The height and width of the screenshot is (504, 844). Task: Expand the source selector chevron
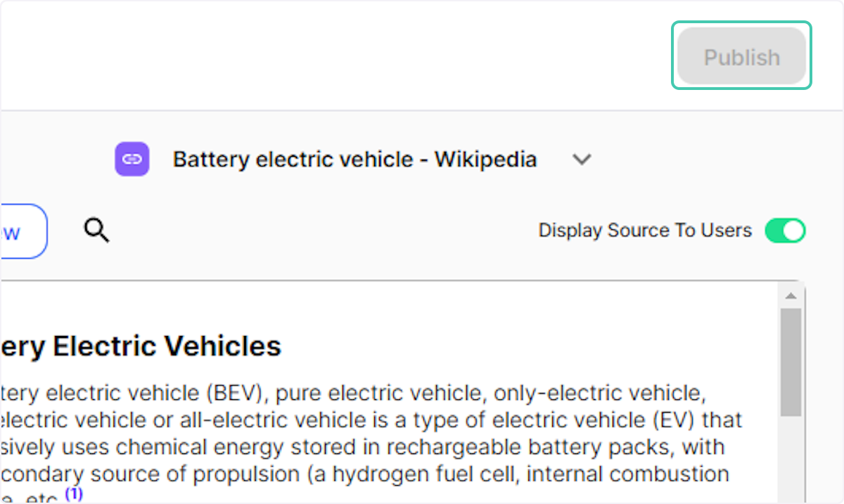coord(581,160)
